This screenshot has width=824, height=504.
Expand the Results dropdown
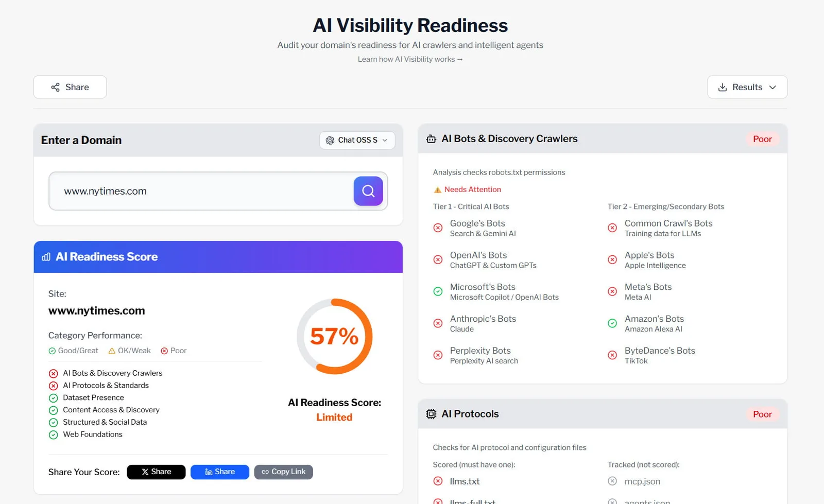point(747,87)
